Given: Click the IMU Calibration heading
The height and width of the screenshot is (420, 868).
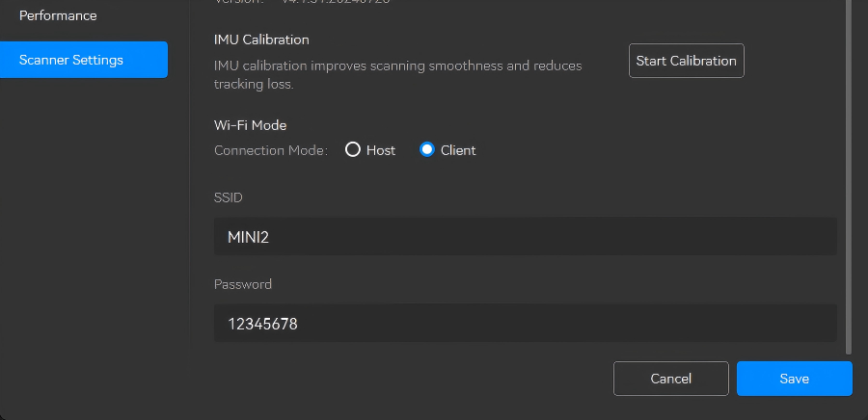Looking at the screenshot, I should click(261, 39).
